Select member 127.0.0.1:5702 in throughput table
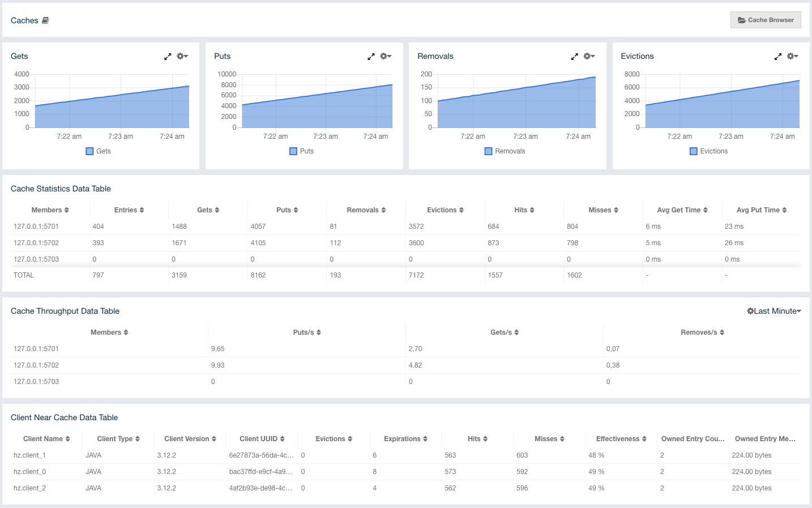 point(36,365)
